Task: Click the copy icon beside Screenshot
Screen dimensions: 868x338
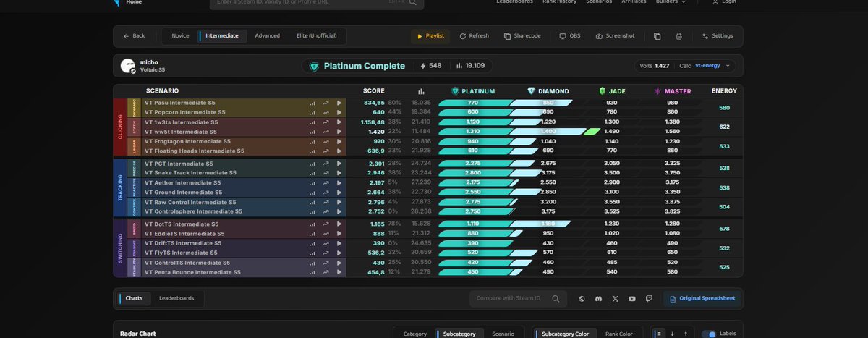Action: [657, 36]
